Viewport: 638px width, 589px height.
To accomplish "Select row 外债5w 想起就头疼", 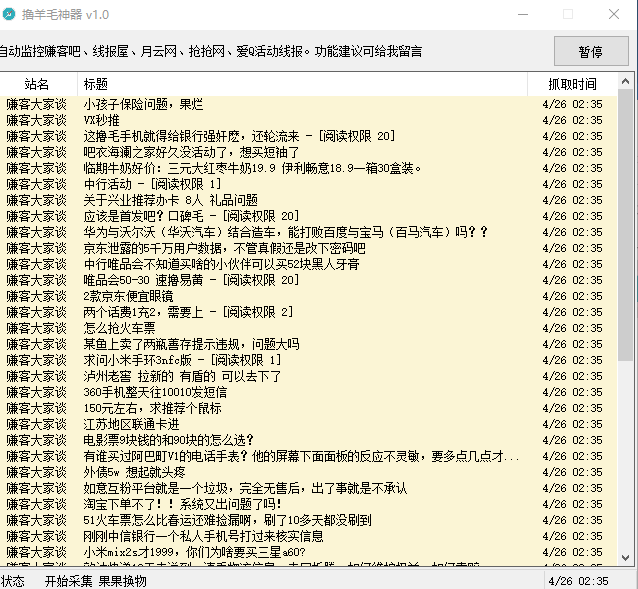I will coord(308,472).
